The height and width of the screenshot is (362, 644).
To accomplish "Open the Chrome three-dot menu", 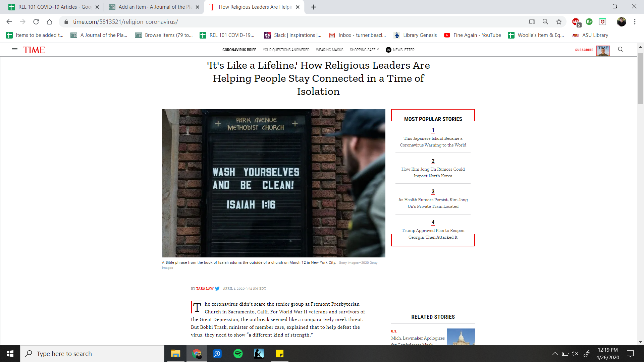I will [635, 22].
